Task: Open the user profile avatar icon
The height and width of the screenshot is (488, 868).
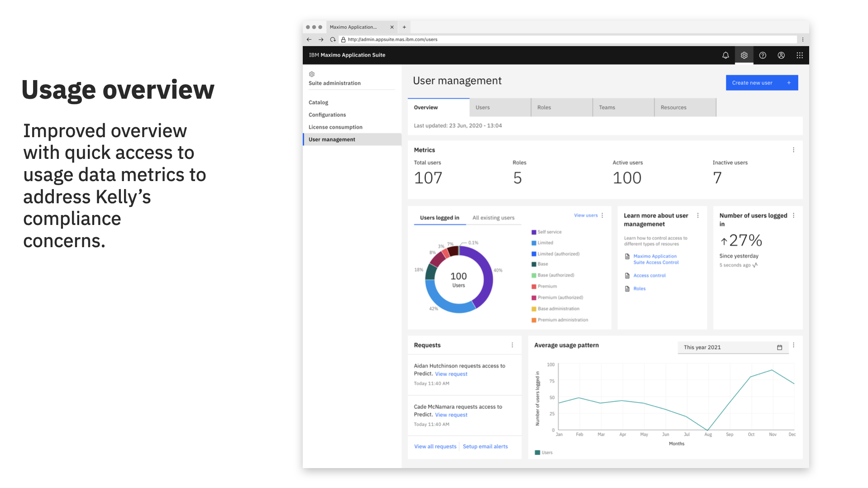Action: pyautogui.click(x=781, y=55)
